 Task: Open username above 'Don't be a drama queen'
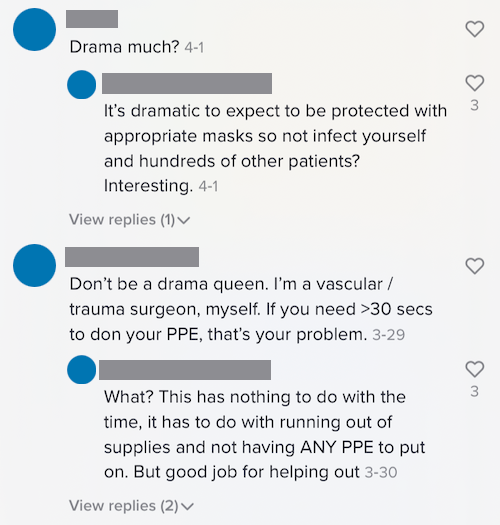[132, 257]
